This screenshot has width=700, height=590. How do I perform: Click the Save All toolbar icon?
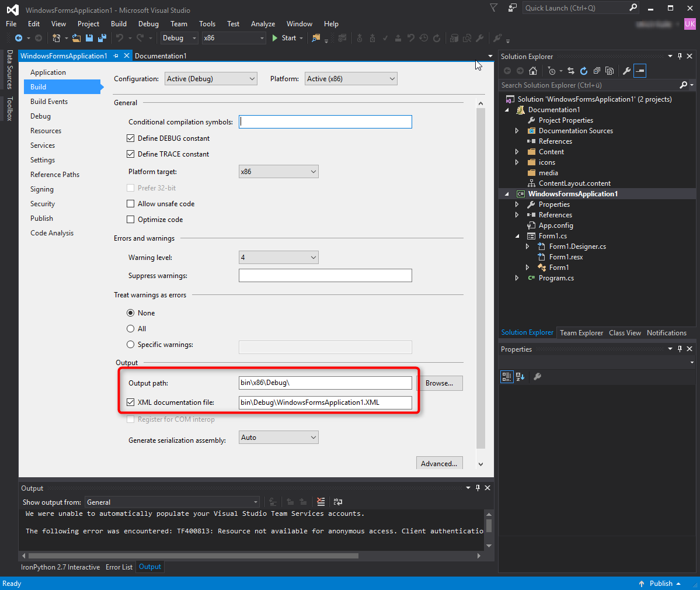pyautogui.click(x=102, y=38)
